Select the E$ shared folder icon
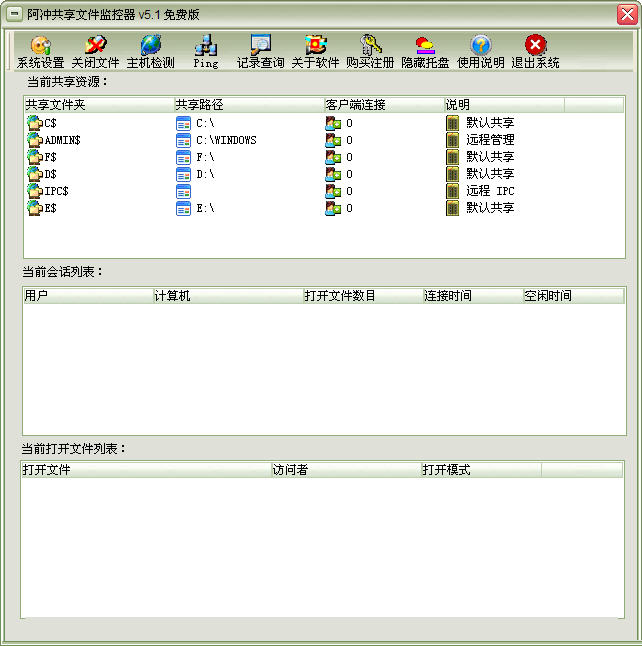Viewport: 642px width, 646px height. tap(35, 208)
